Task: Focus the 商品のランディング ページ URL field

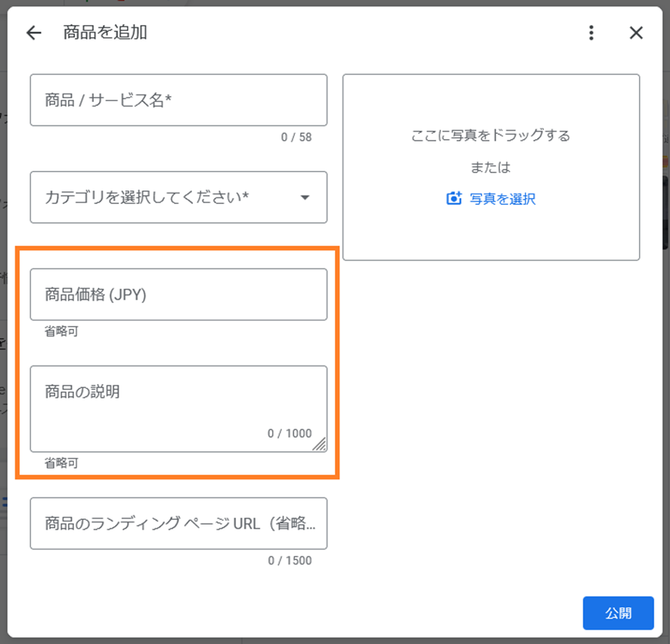Action: pos(178,523)
